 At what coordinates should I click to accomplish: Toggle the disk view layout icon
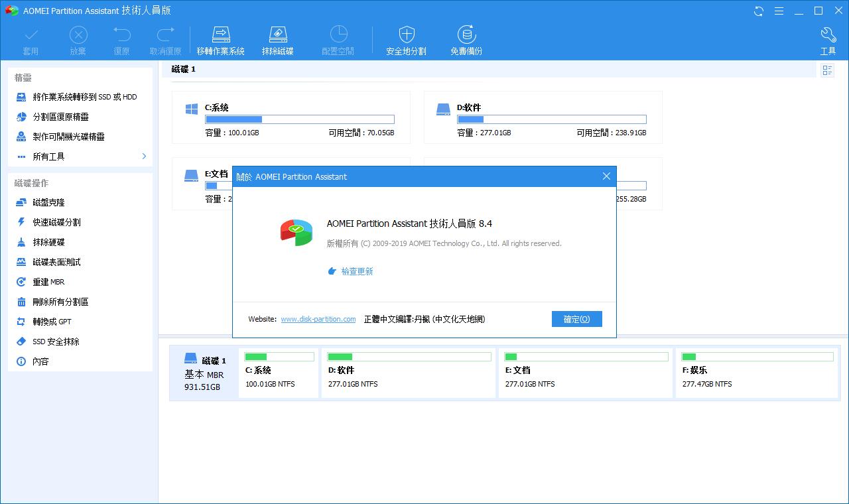pos(827,70)
